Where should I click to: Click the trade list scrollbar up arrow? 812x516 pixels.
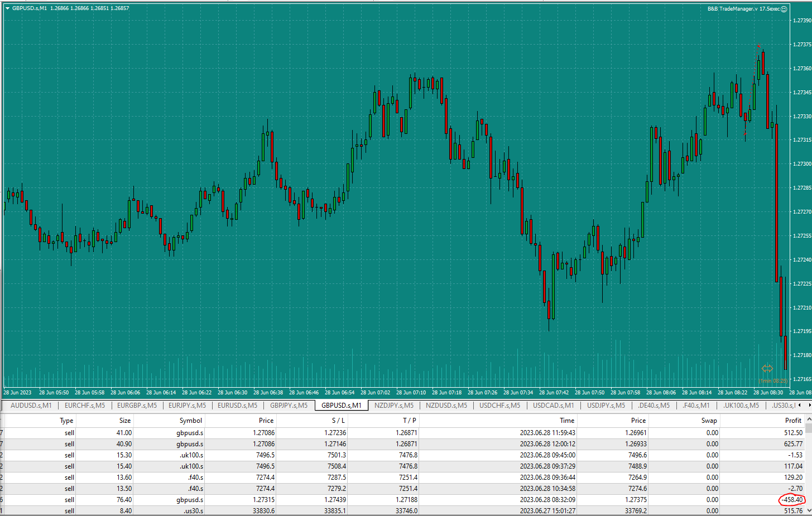(x=809, y=419)
